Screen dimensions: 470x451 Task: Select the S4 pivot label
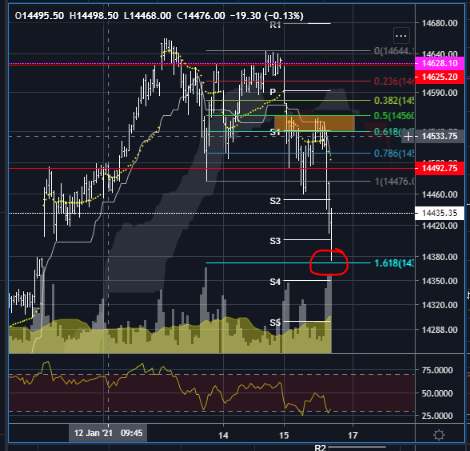(275, 282)
